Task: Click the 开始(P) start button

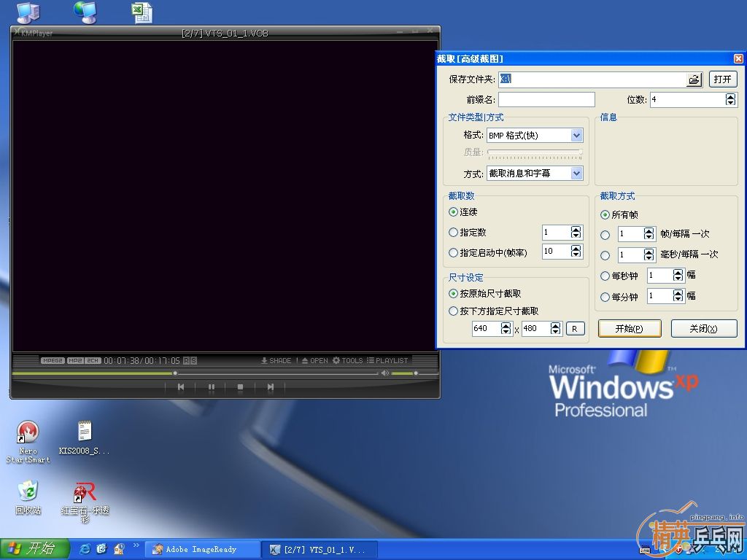Action: (x=630, y=329)
